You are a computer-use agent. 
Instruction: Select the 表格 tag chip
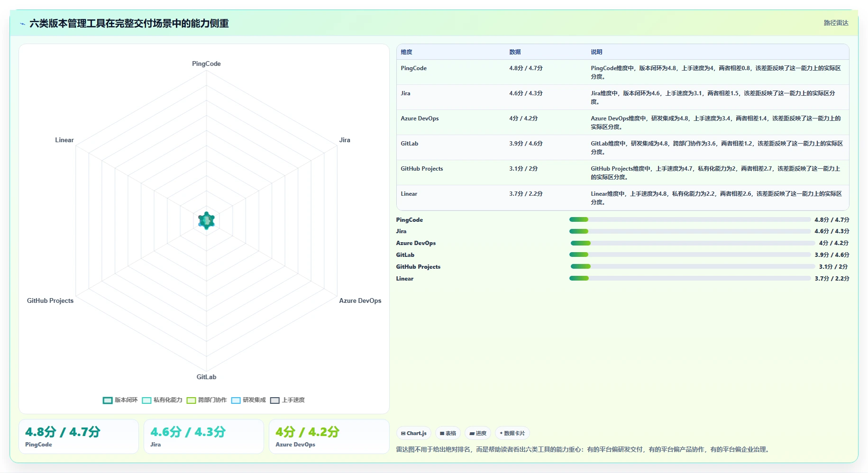coord(448,433)
